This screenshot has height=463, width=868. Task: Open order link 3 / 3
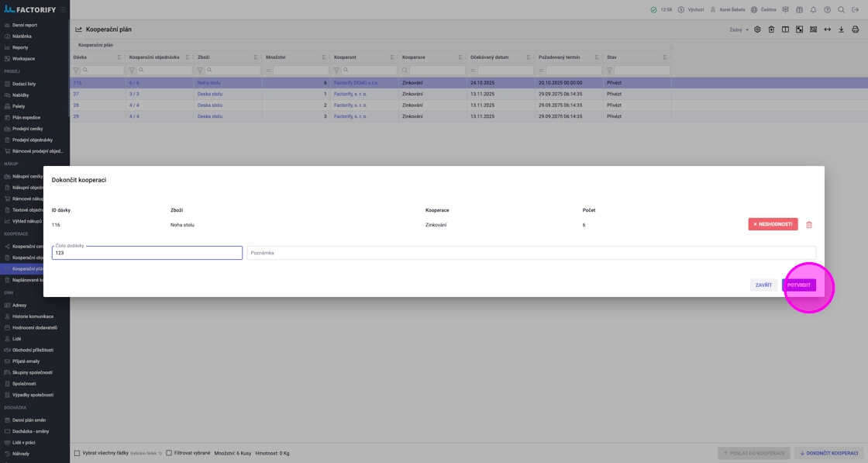(x=134, y=94)
